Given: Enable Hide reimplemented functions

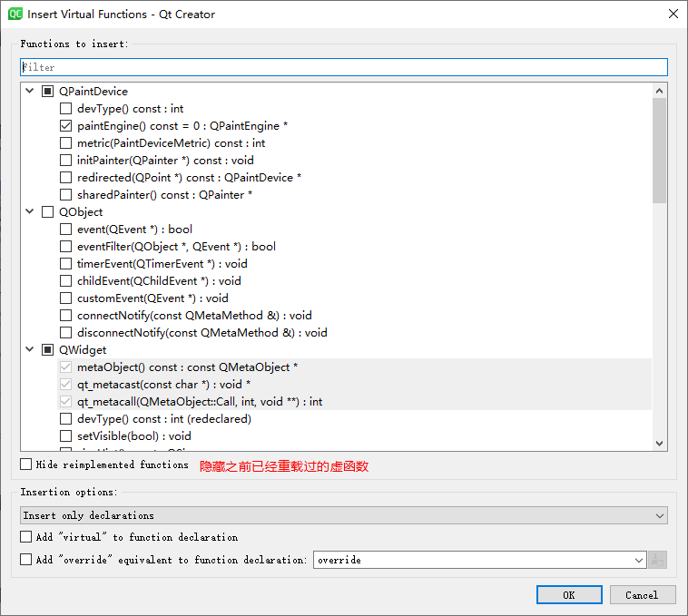Looking at the screenshot, I should click(26, 464).
